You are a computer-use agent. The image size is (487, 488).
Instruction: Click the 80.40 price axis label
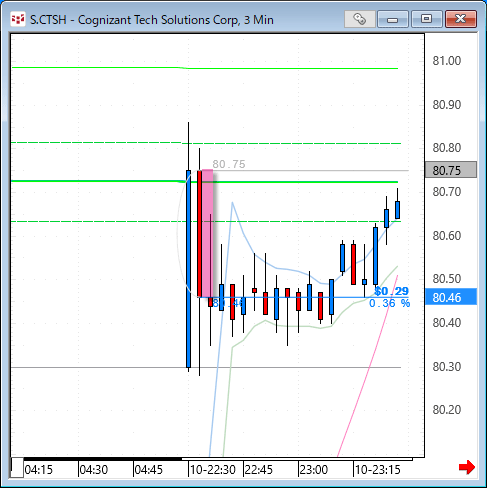447,323
